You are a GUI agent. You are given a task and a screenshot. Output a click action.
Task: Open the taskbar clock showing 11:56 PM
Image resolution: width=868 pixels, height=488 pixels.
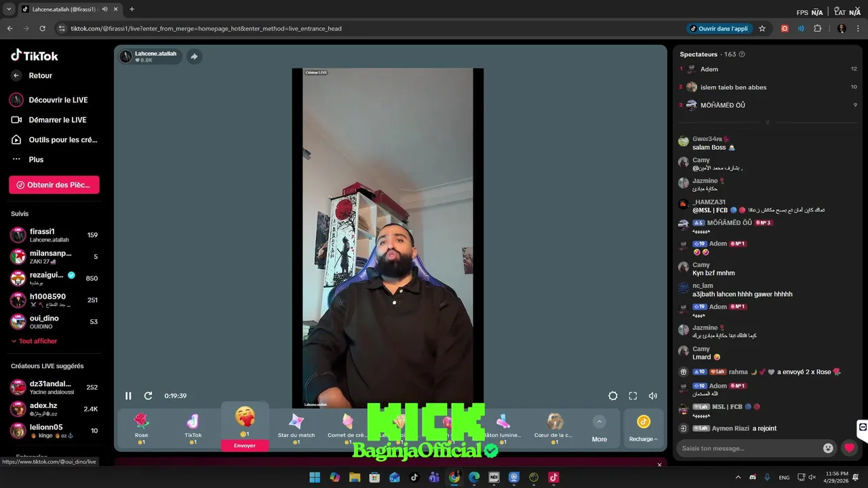pyautogui.click(x=837, y=477)
